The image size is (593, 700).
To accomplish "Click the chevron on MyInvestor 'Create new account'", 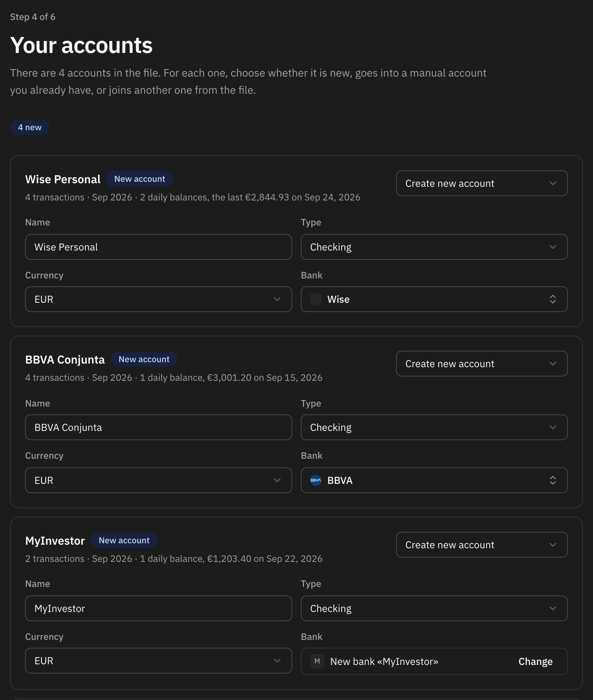I will tap(553, 545).
